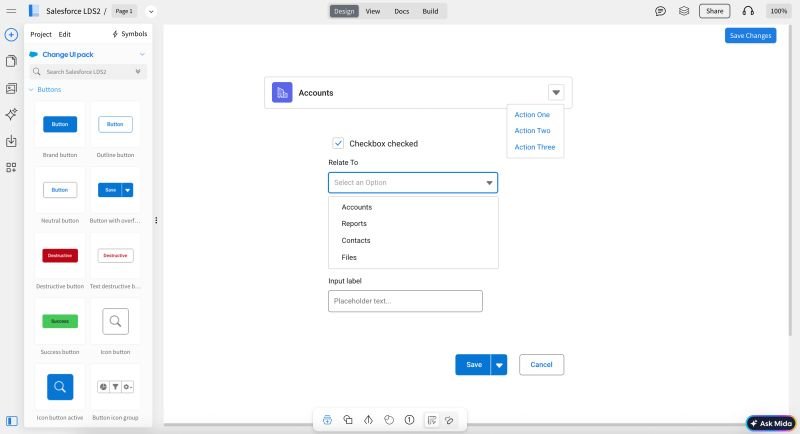The width and height of the screenshot is (800, 434).
Task: Click the Save button's dropdown arrow on canvas
Action: click(x=499, y=365)
